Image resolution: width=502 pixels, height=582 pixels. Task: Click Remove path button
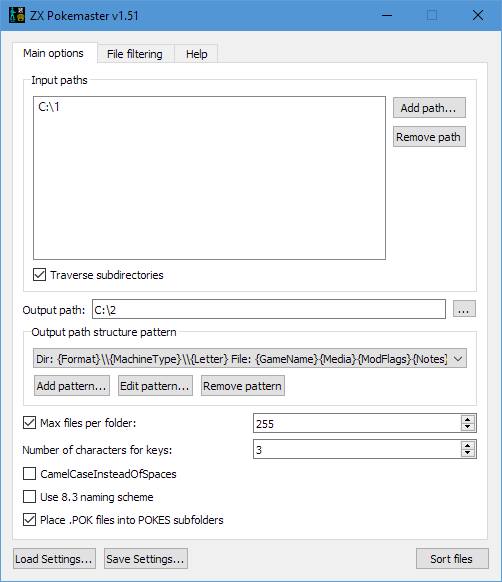click(x=429, y=137)
